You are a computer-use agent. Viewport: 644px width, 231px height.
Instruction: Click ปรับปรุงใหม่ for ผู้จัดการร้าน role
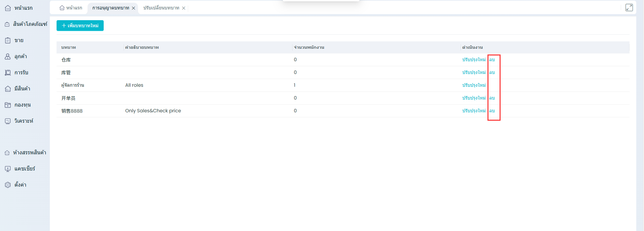474,85
